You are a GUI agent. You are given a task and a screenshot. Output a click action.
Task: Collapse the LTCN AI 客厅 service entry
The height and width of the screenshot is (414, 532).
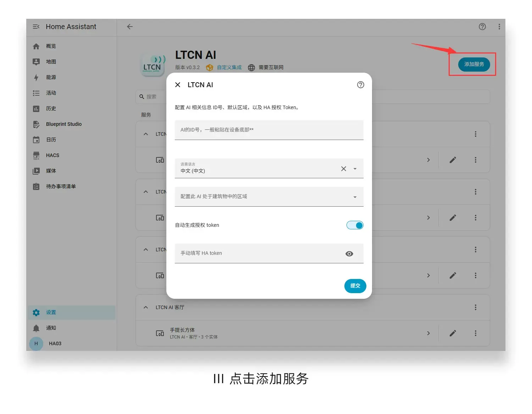point(146,307)
